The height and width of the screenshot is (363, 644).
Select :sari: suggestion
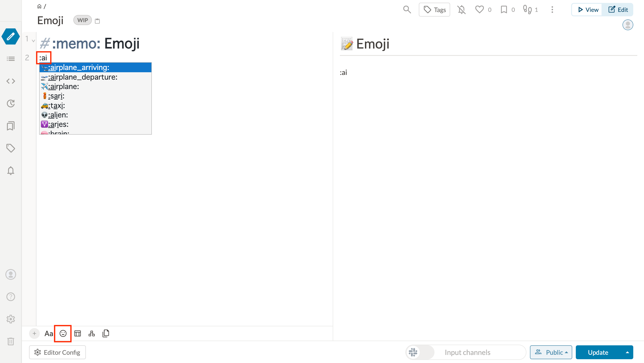95,96
